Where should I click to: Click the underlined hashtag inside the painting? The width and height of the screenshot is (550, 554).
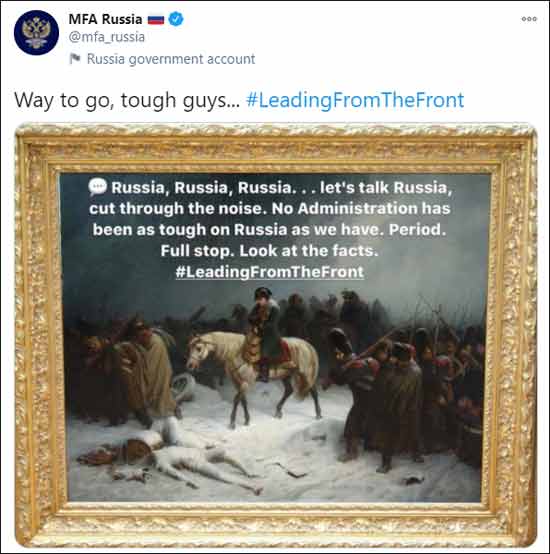coord(270,272)
